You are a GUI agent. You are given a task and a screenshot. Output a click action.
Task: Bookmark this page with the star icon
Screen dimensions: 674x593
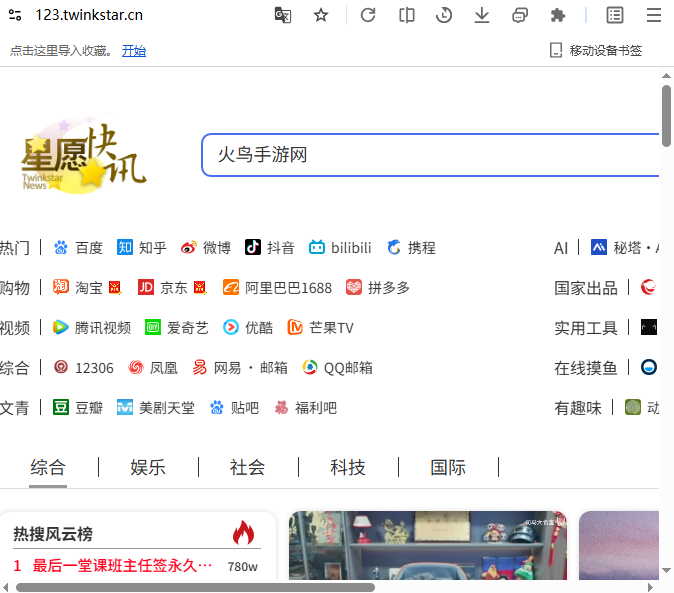[321, 15]
